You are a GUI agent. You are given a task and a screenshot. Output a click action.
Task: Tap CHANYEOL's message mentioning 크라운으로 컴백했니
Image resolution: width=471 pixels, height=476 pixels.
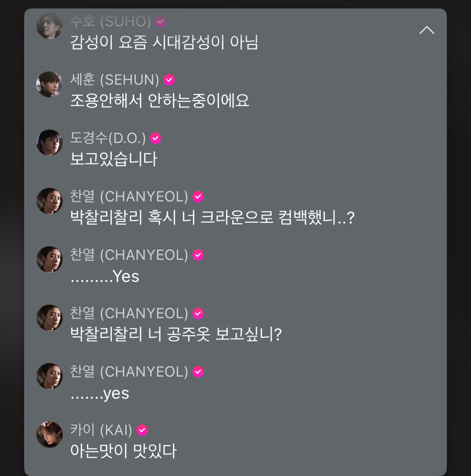click(x=212, y=218)
